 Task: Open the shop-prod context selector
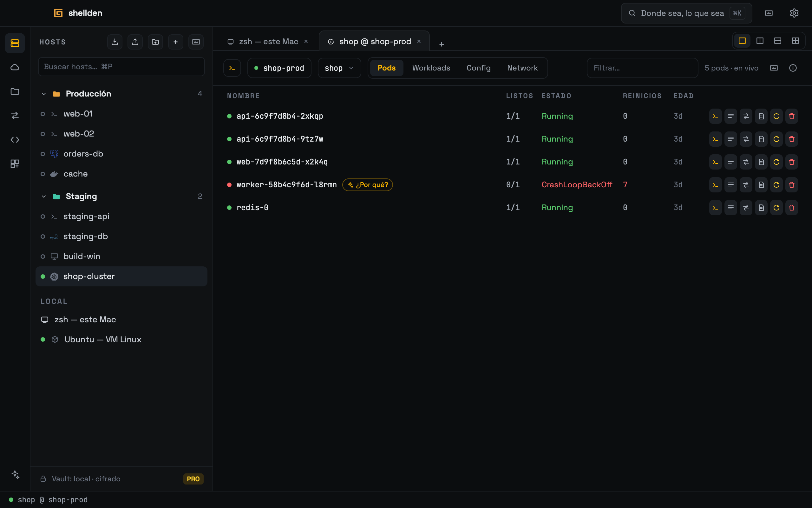(x=279, y=68)
